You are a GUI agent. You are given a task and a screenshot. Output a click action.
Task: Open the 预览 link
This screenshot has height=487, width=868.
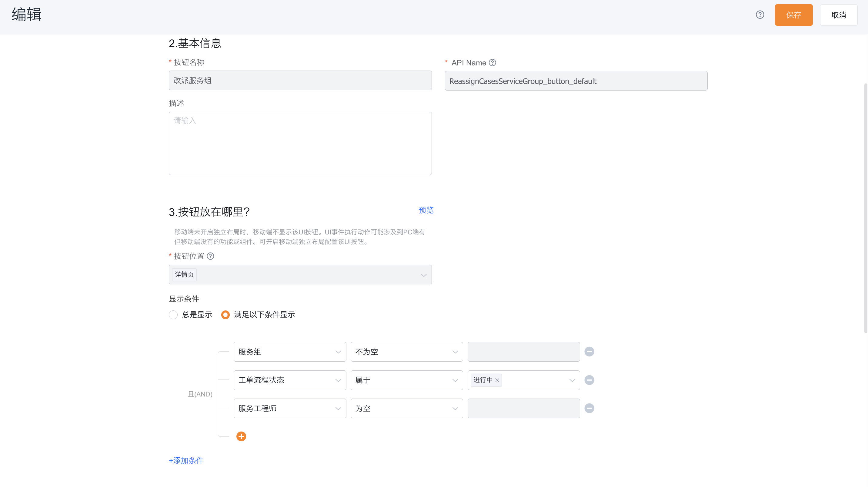(x=426, y=210)
